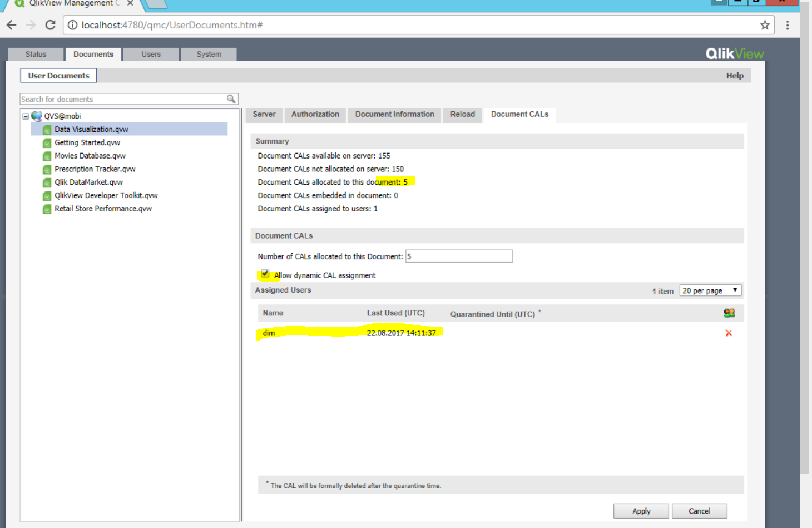Select QlikView Developer Toolkit.qvw in the tree
The image size is (812, 528).
[x=106, y=195]
